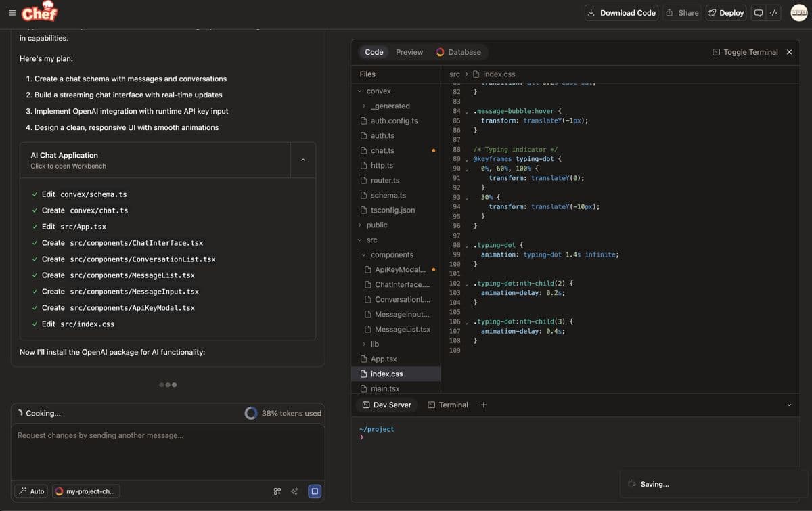This screenshot has width=812, height=511.
Task: Fold the .message-bubble:hover rule on line 84
Action: coord(466,111)
